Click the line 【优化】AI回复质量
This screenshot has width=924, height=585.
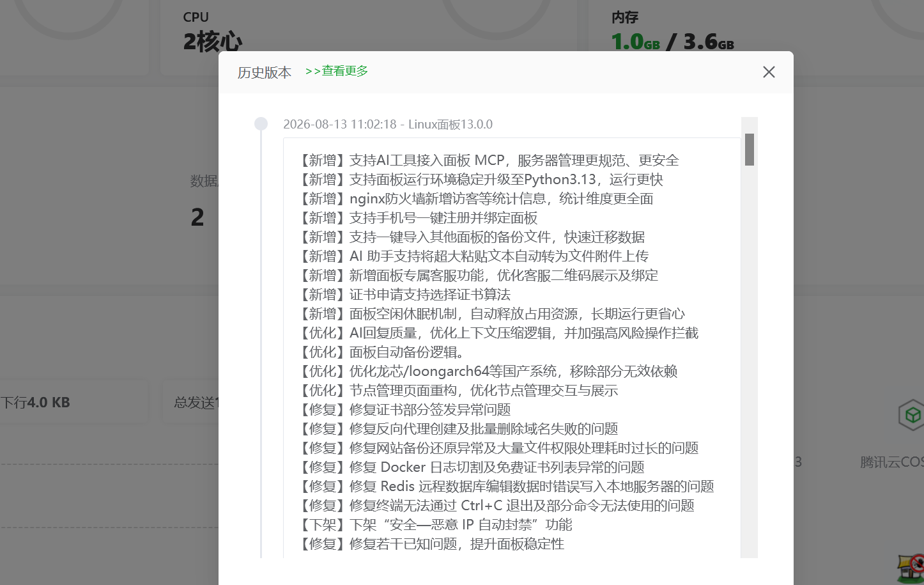point(498,332)
